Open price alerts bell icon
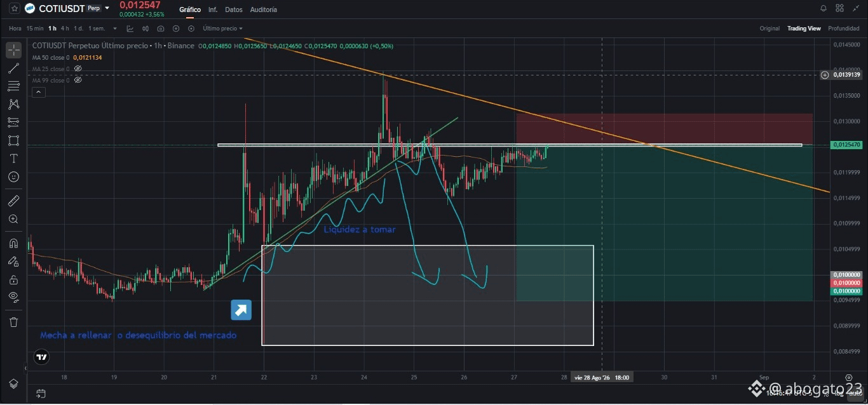Screen dimensions: 868x405 pyautogui.click(x=824, y=8)
